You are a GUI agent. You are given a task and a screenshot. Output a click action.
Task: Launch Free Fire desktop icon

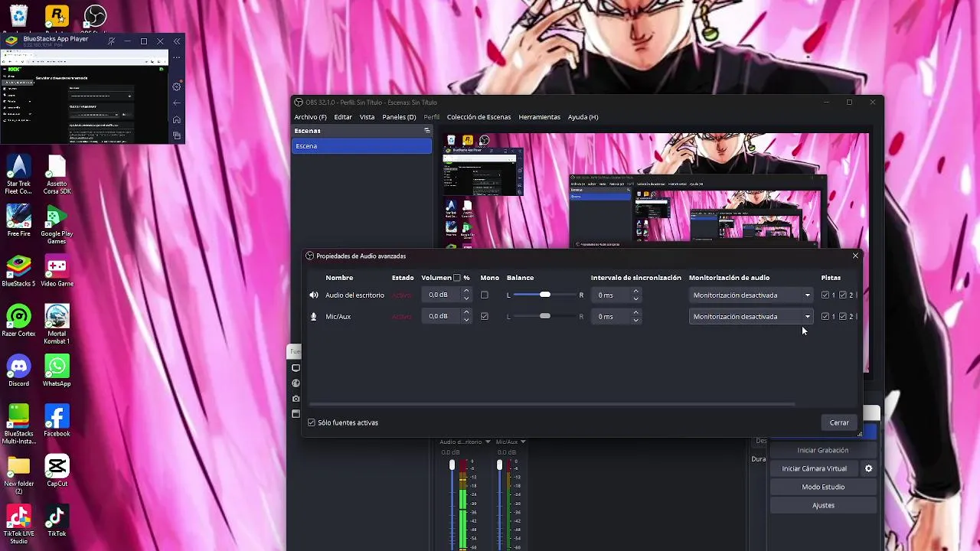18,222
